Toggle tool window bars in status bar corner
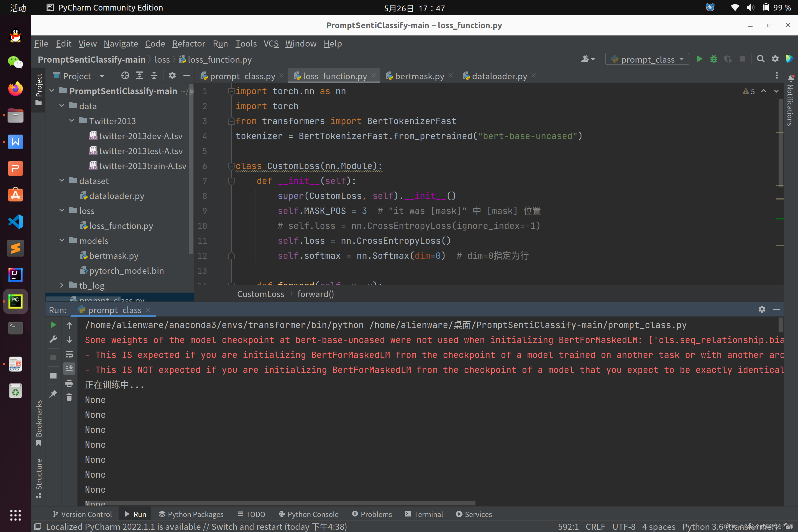Viewport: 798px width, 532px height. coord(38,526)
